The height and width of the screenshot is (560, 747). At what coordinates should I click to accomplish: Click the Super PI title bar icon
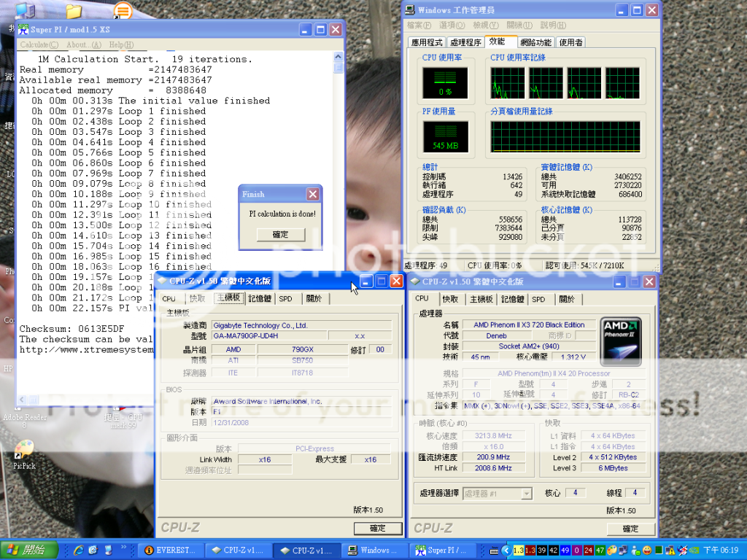pyautogui.click(x=23, y=29)
